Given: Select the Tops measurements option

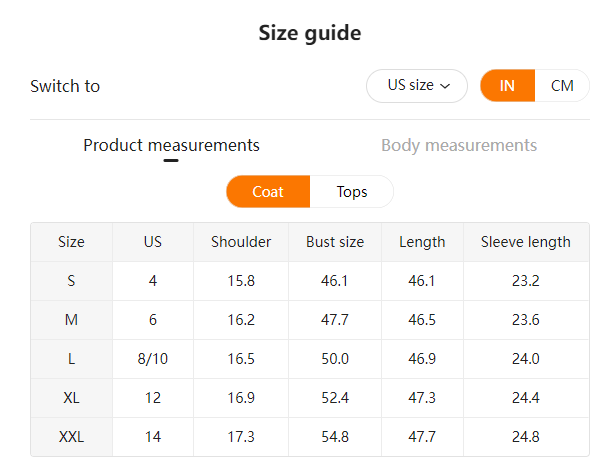Looking at the screenshot, I should click(352, 192).
